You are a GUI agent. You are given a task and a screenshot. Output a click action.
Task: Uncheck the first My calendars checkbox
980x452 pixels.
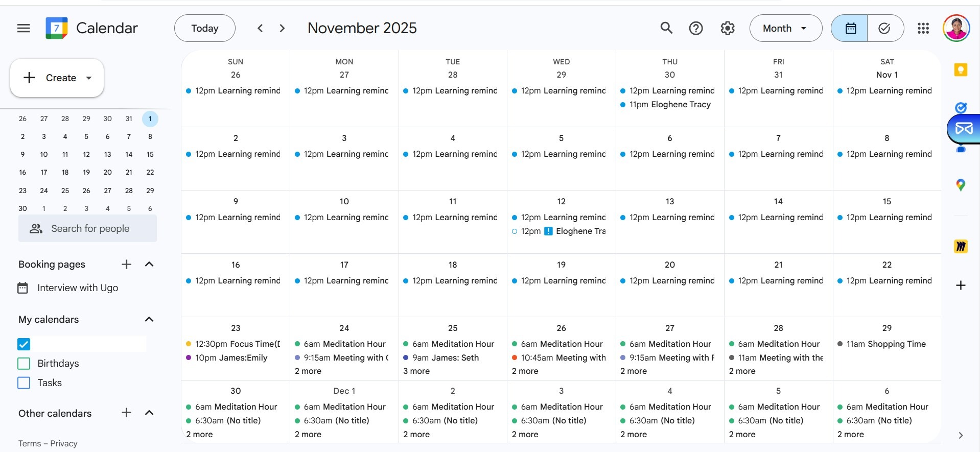pos(24,344)
